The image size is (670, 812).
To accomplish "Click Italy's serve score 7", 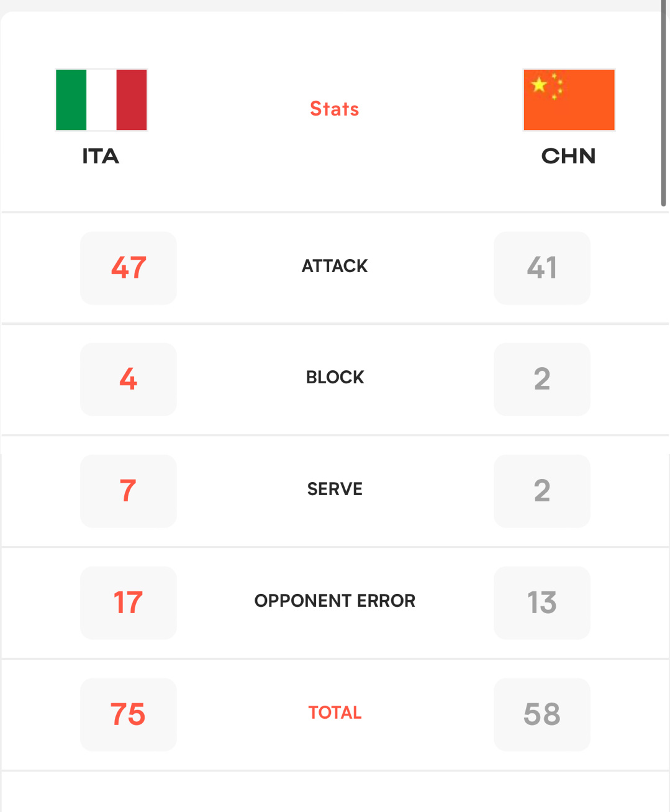I will point(129,491).
